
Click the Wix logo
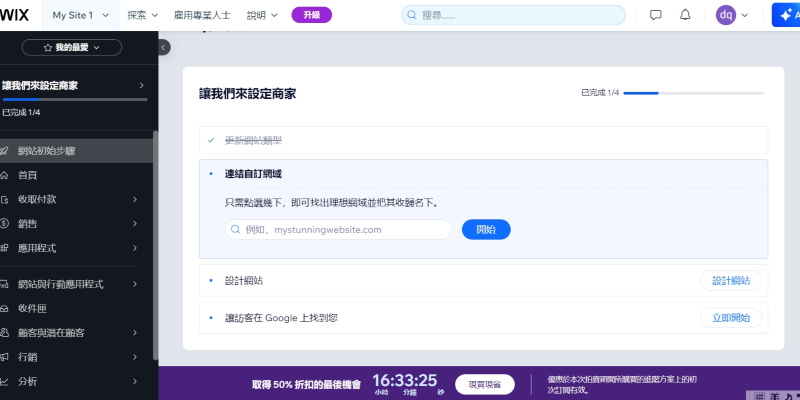(x=14, y=15)
